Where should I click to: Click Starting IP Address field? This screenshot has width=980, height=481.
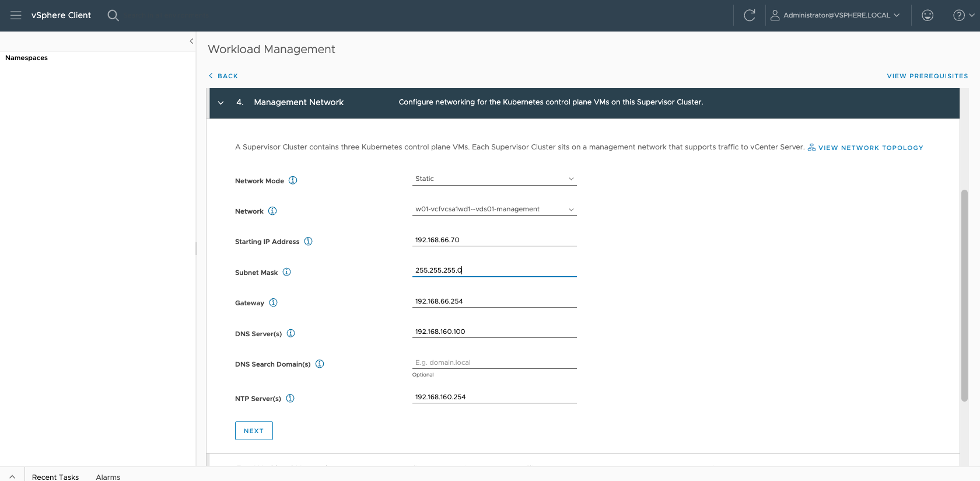click(x=495, y=240)
